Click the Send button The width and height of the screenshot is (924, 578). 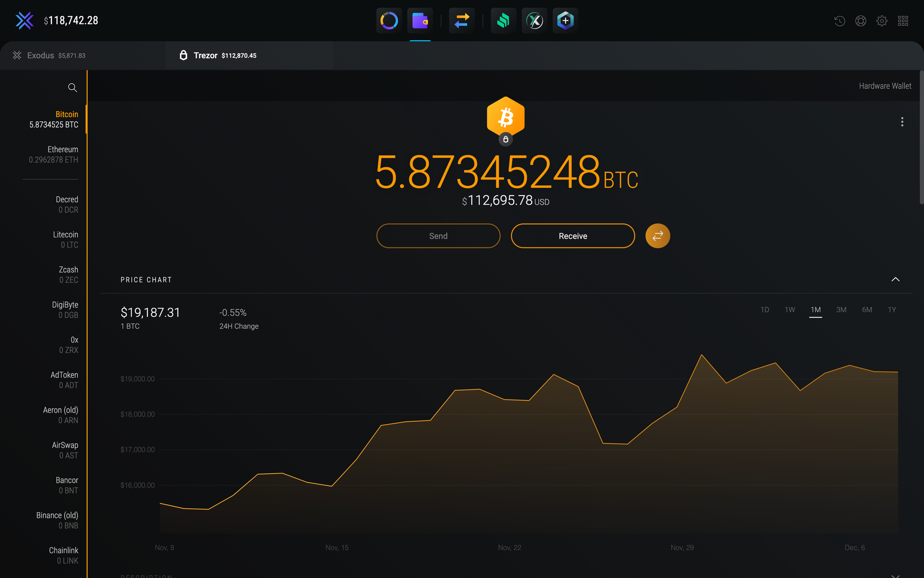pos(438,236)
